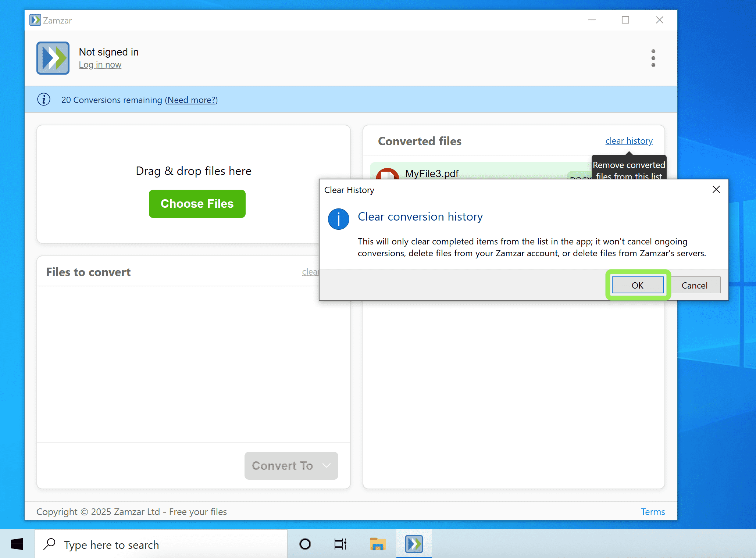Click the Cortana circle in the taskbar
Image resolution: width=756 pixels, height=558 pixels.
click(304, 544)
